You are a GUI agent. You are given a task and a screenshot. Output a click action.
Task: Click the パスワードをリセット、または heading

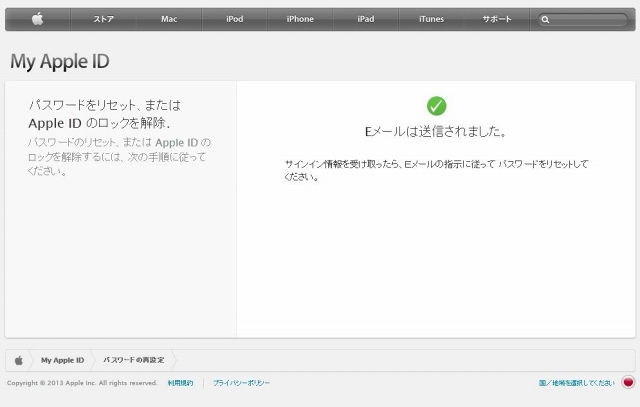tap(104, 105)
